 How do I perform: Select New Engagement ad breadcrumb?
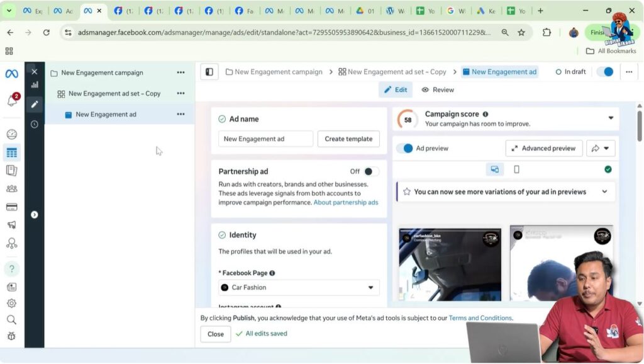click(499, 72)
